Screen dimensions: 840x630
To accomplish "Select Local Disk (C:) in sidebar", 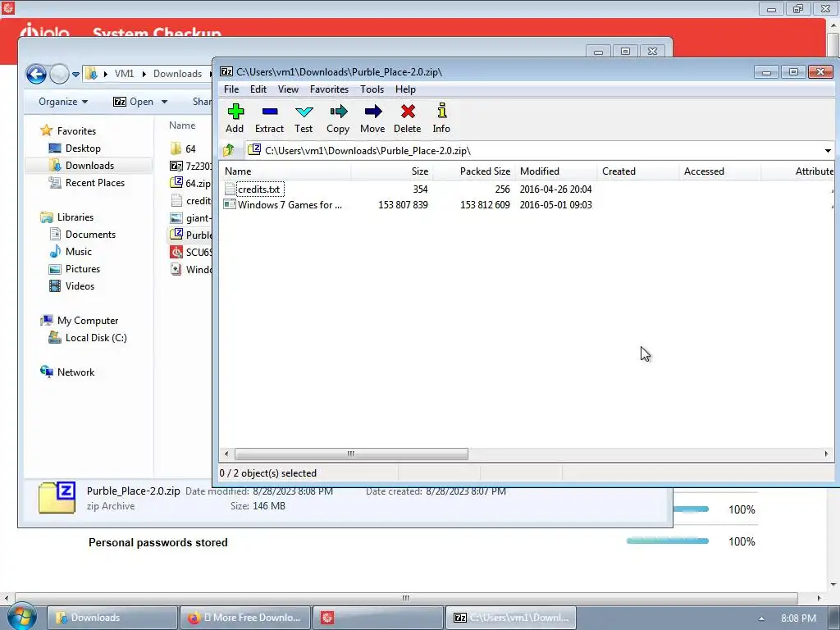I will 88,338.
